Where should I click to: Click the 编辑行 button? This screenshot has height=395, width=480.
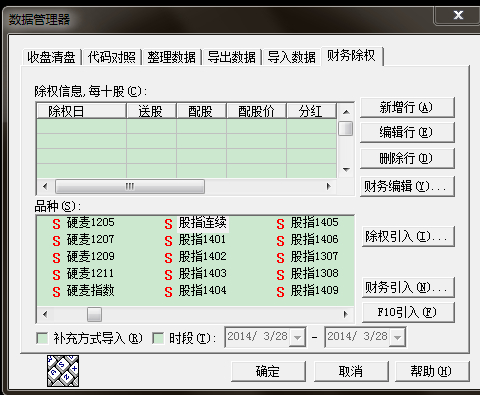click(407, 132)
